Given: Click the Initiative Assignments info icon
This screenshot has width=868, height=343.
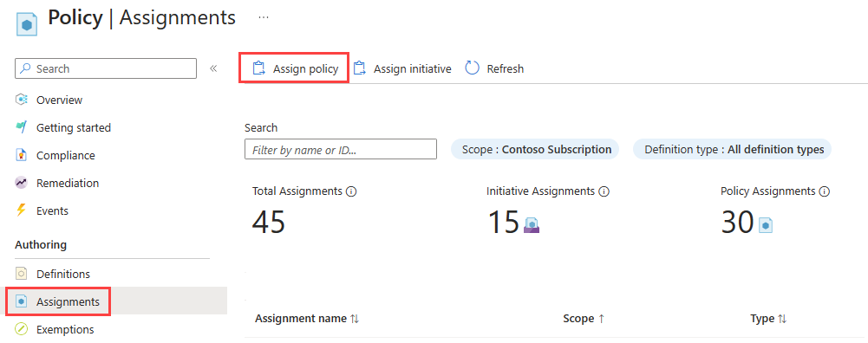Looking at the screenshot, I should point(604,191).
